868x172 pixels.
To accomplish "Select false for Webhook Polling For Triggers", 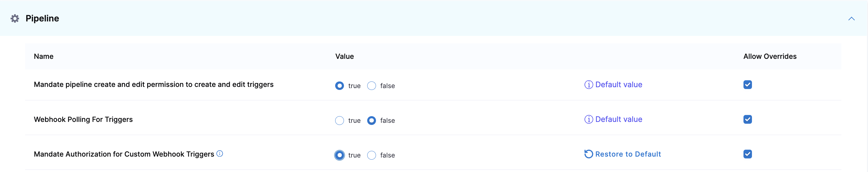I will (371, 120).
